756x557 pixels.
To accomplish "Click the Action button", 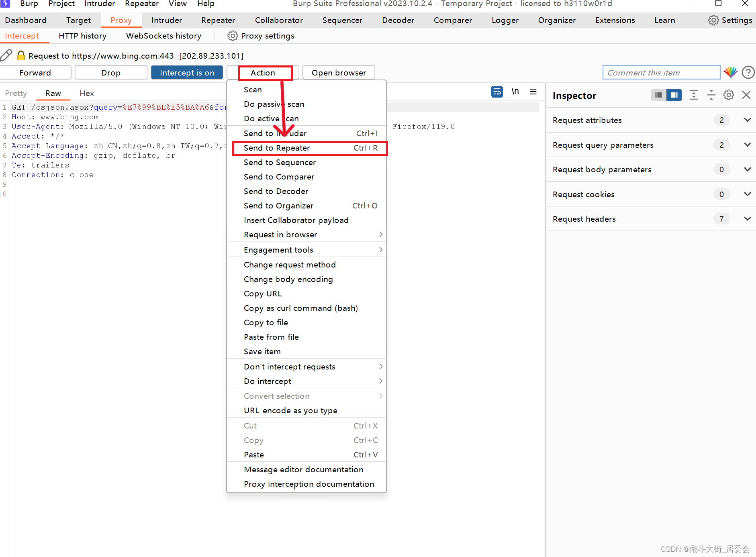I will coord(263,73).
